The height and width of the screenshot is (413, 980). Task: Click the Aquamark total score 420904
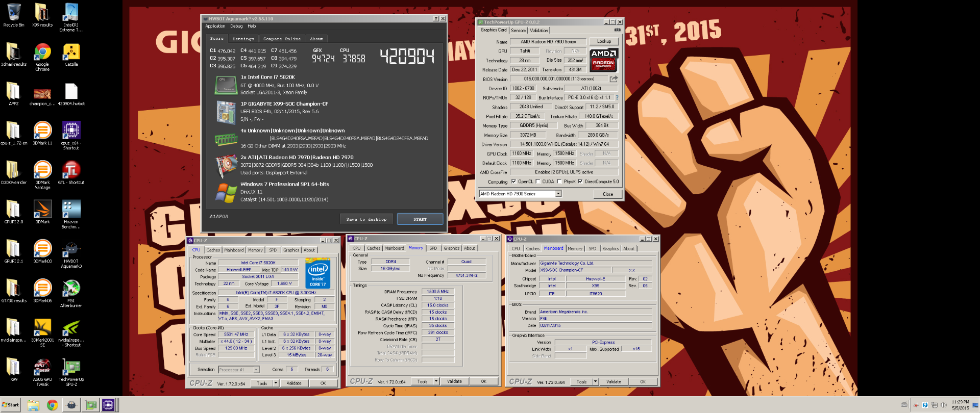pos(407,56)
